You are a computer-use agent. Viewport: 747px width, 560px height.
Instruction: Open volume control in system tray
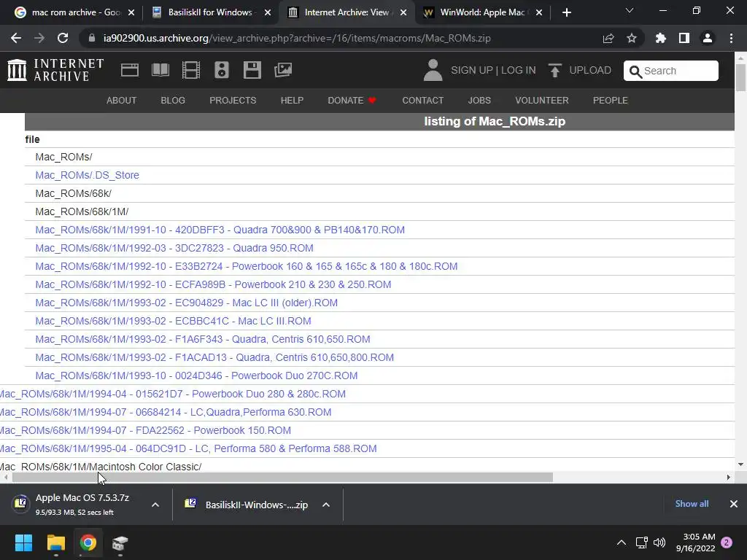pos(659,542)
